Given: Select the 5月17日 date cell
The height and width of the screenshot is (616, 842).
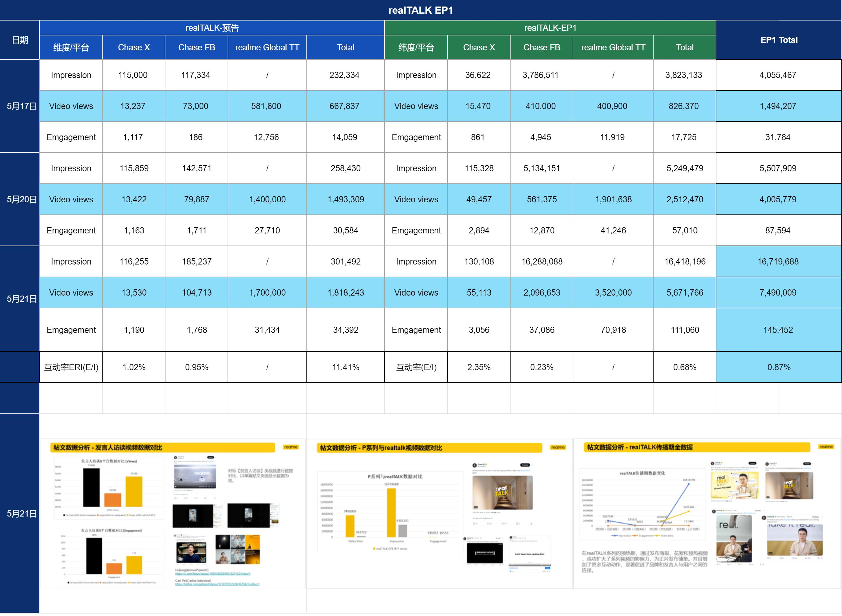Looking at the screenshot, I should [x=20, y=106].
